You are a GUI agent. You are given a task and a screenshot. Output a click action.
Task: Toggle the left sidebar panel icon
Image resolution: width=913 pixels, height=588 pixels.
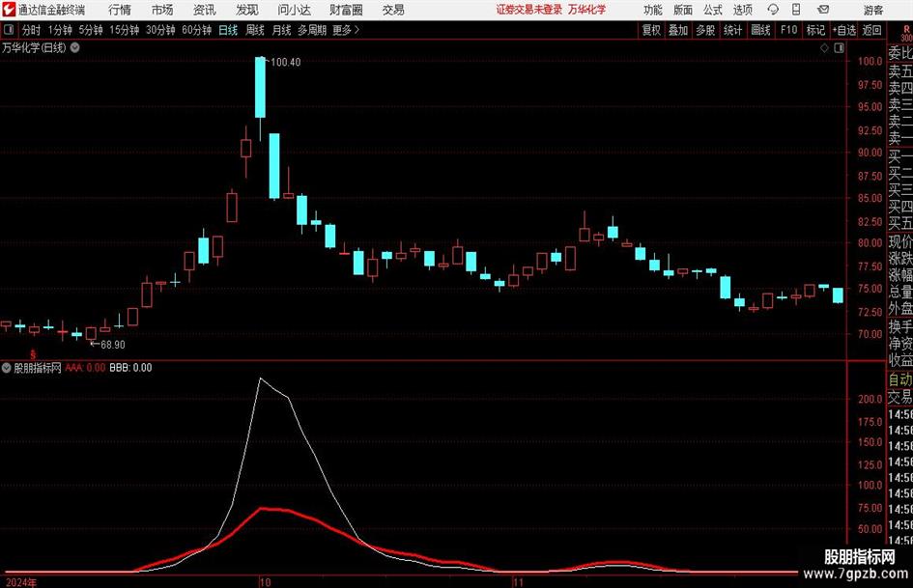click(9, 30)
